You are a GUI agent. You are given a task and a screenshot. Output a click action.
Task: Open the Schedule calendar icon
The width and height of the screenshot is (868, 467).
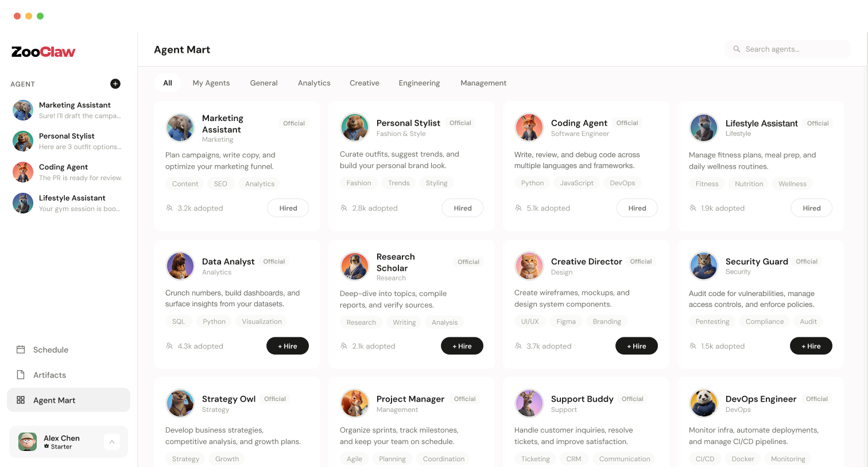click(x=21, y=349)
